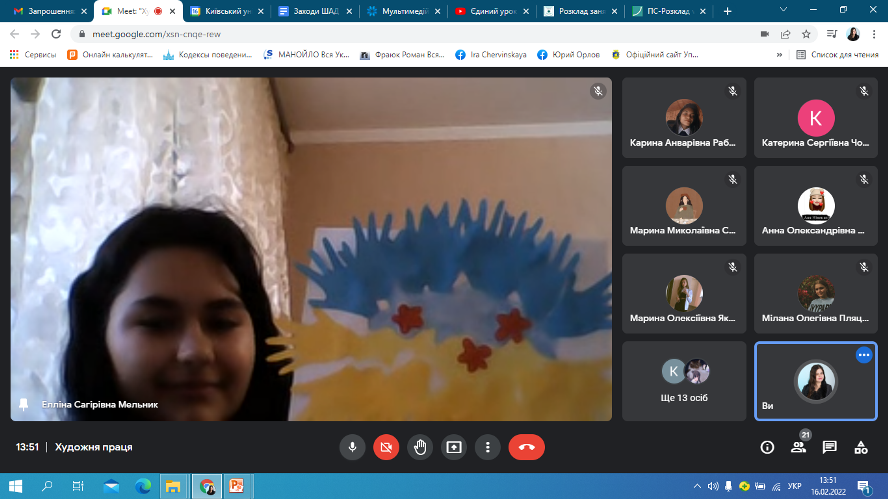
Task: Open a new browser tab
Action: (728, 11)
